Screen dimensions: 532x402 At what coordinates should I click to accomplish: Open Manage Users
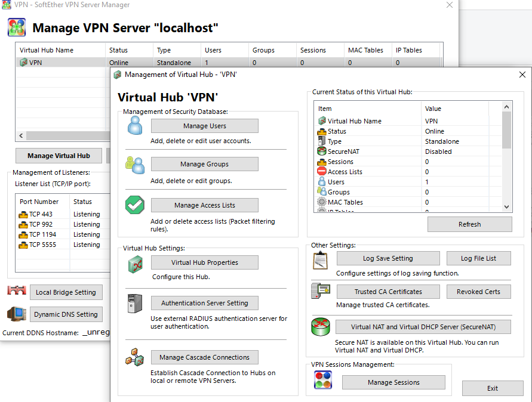pos(205,126)
